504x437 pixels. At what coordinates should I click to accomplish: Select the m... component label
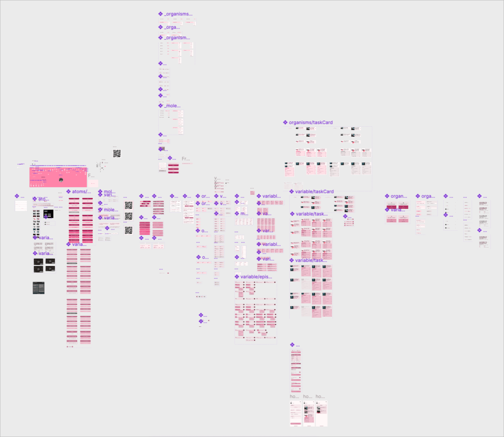244,214
